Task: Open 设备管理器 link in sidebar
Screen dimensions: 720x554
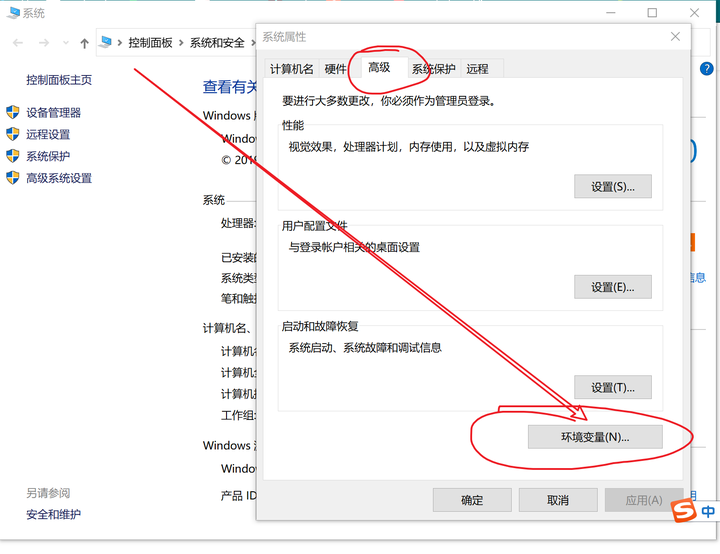Action: [53, 113]
